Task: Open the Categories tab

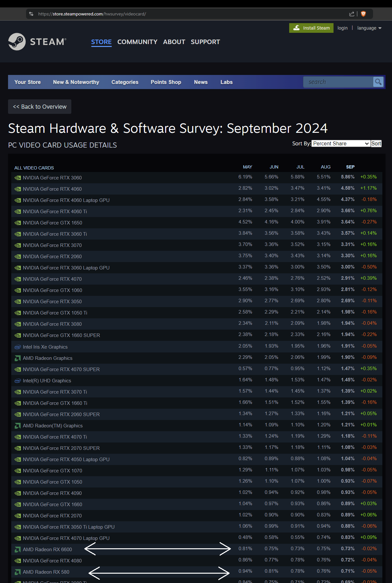Action: tap(125, 82)
